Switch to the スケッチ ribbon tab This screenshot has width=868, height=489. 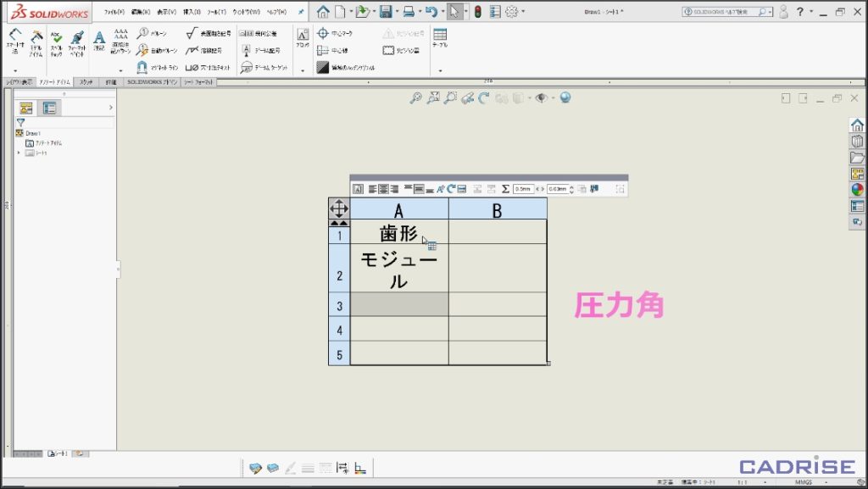[86, 82]
